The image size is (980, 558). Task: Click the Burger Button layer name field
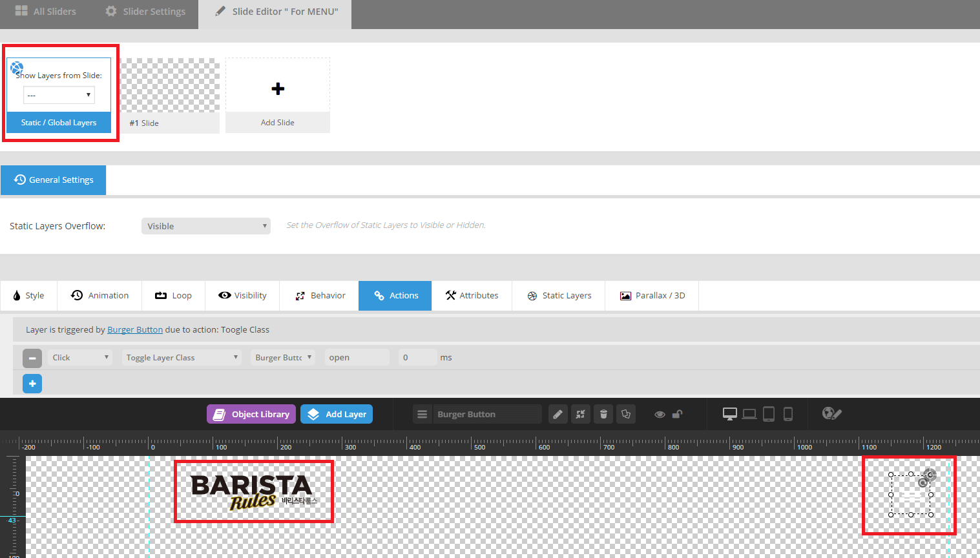click(x=487, y=415)
